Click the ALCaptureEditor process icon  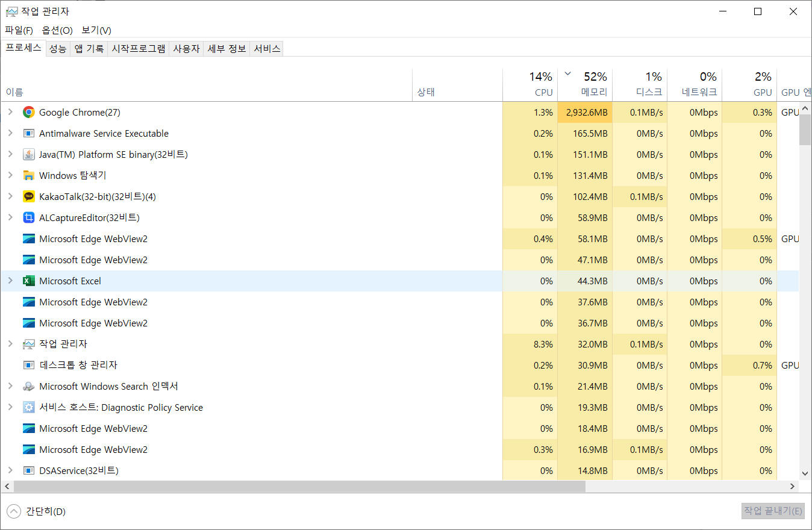point(28,217)
